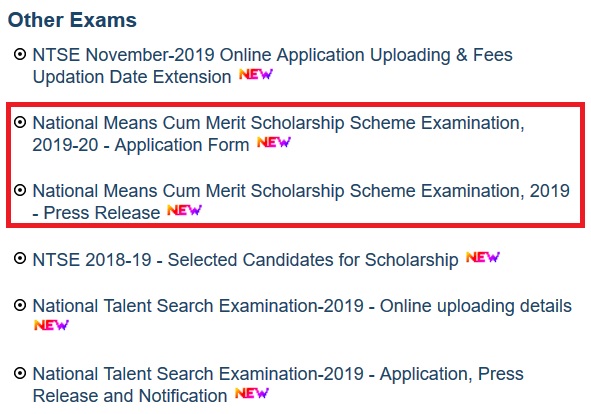The width and height of the screenshot is (591, 414).
Task: Click the Other Exams heading
Action: click(x=72, y=20)
